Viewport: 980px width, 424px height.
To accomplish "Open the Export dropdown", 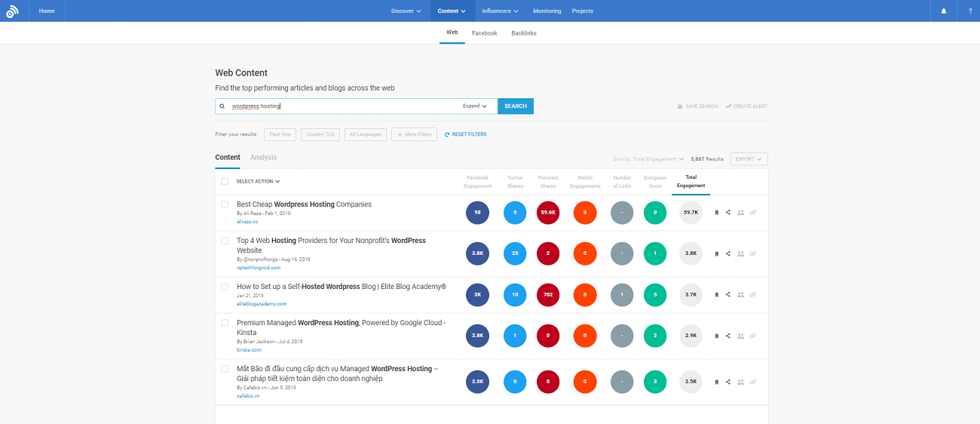I will point(749,159).
